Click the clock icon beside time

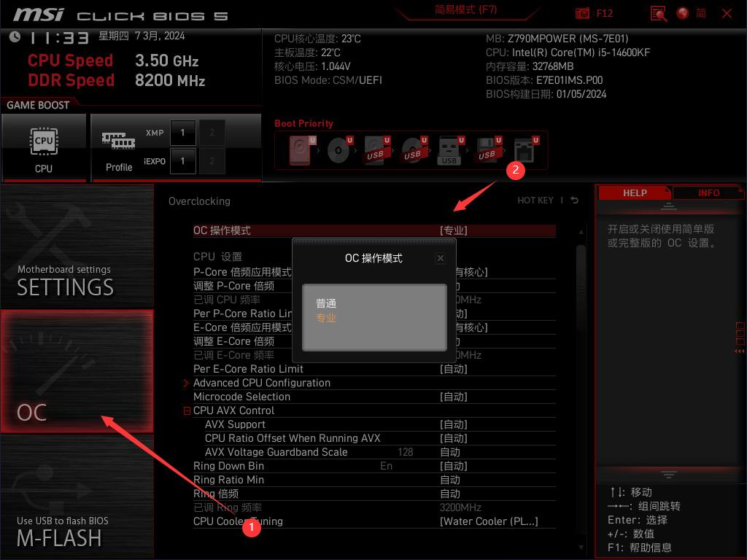15,36
